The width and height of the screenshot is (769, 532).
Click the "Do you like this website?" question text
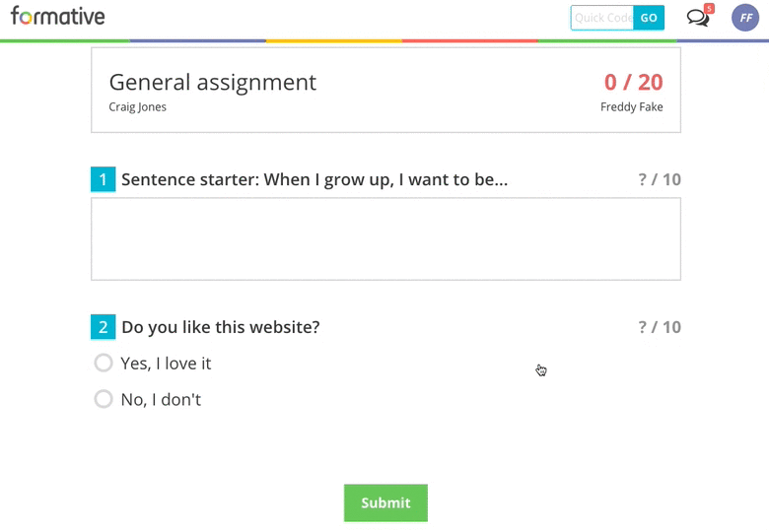[x=221, y=327]
